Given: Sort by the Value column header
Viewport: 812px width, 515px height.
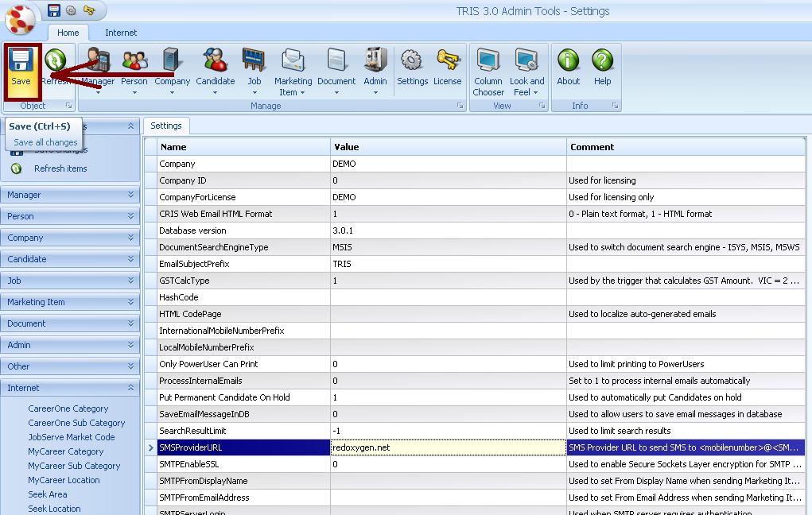Looking at the screenshot, I should 449,147.
